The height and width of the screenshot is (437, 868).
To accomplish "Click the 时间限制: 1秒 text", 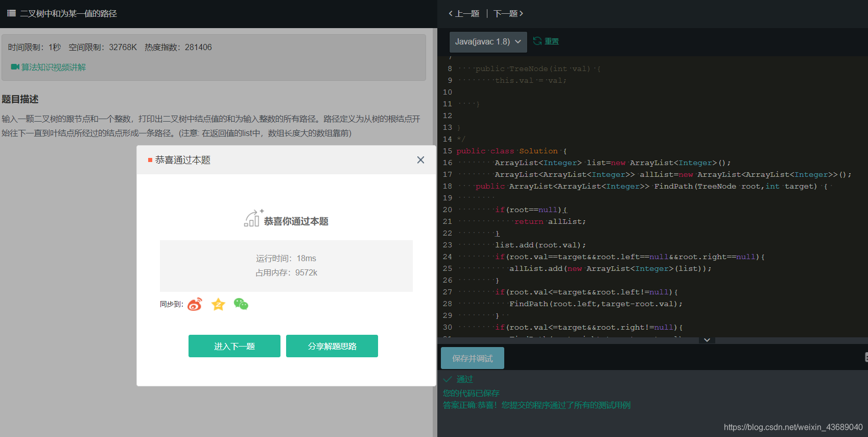I will [x=35, y=47].
